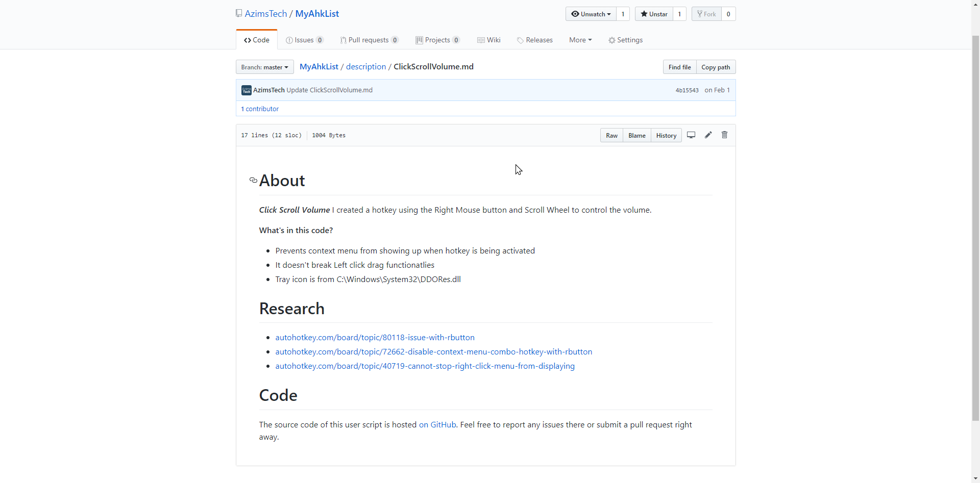
Task: Unstar the repository
Action: click(x=654, y=14)
